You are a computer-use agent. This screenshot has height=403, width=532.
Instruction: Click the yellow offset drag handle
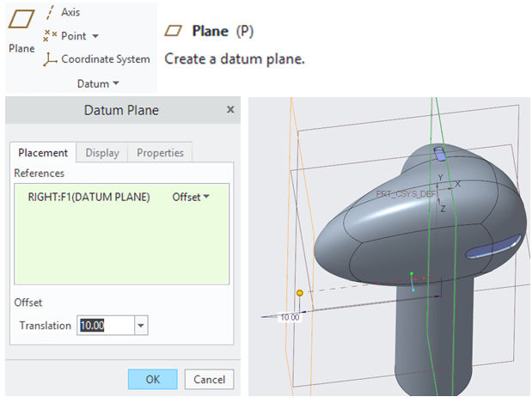click(x=300, y=293)
